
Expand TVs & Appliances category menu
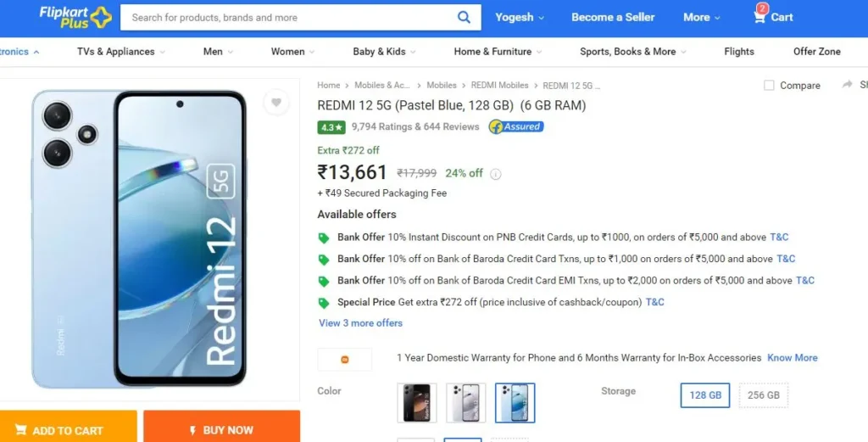[x=120, y=52]
